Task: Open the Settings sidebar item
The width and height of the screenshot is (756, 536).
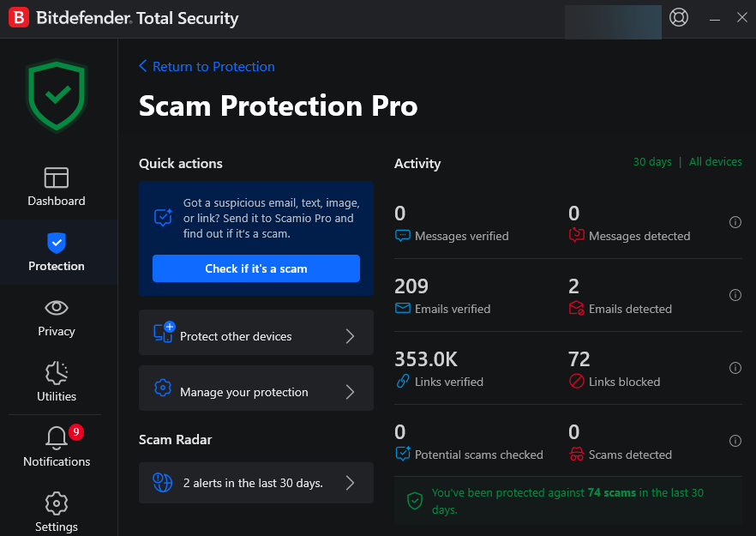Action: point(57,512)
